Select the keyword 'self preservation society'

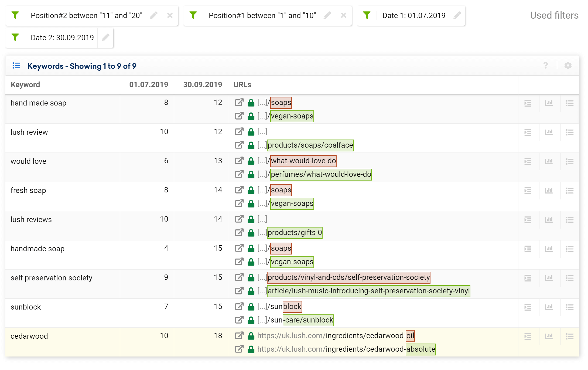(x=52, y=278)
